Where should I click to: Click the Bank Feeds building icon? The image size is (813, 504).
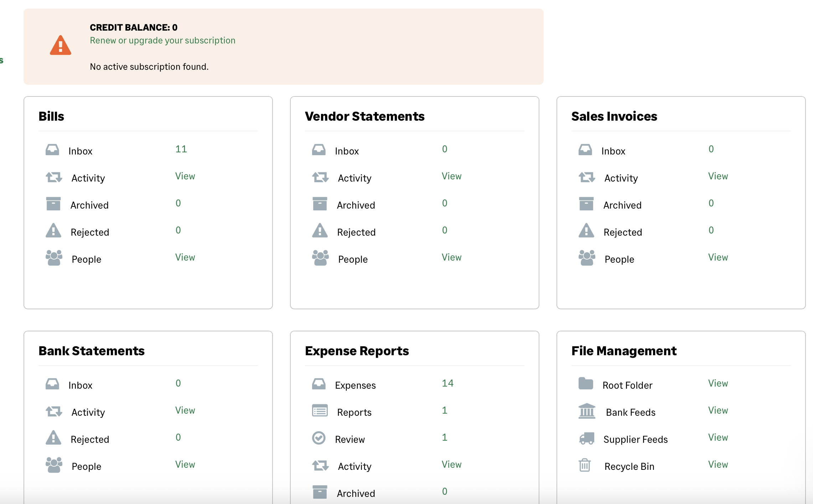pyautogui.click(x=587, y=411)
